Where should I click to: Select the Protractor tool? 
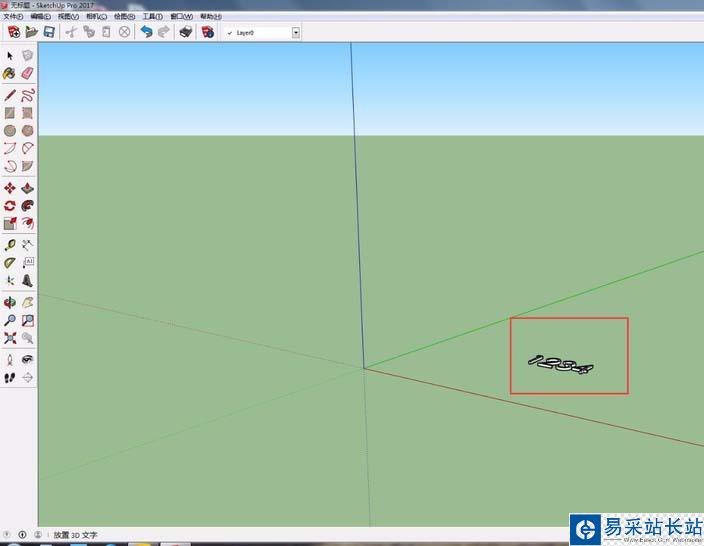(10, 263)
